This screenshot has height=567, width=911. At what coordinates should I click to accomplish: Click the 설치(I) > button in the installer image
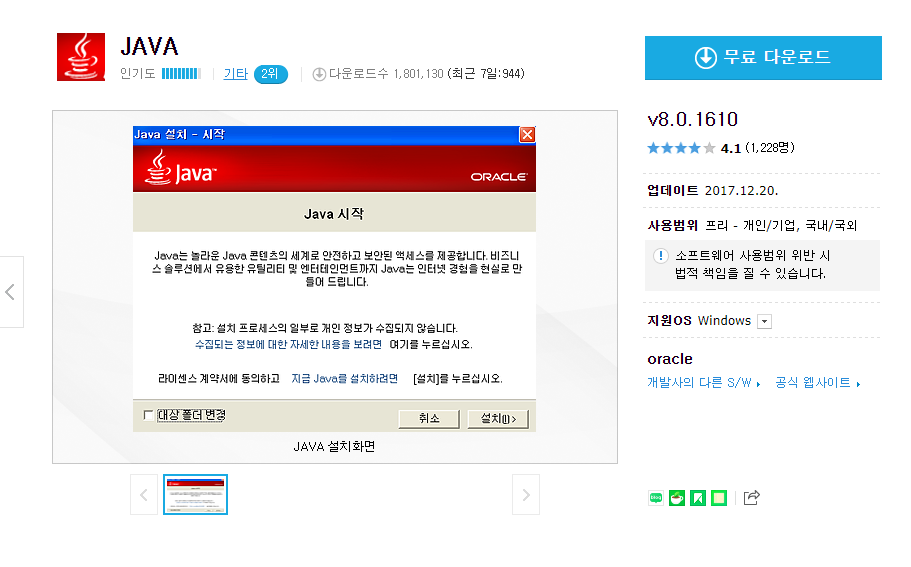coord(498,418)
